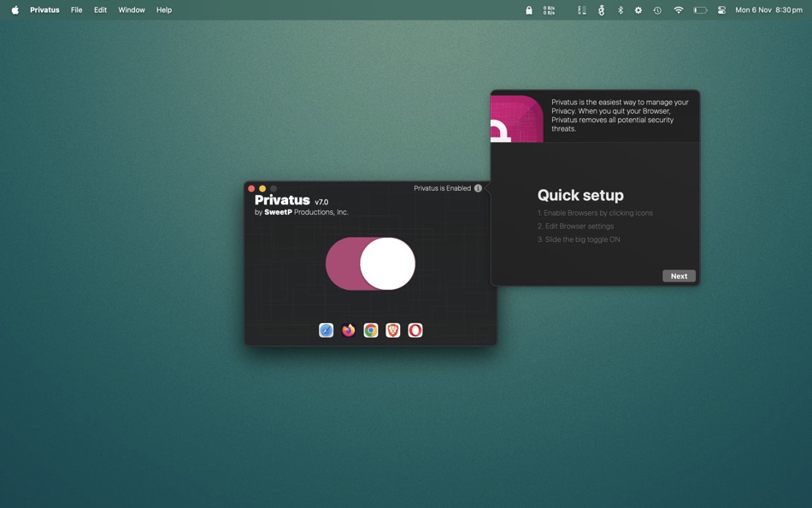
Task: Click "3. Slide the big toggle ON" step
Action: [x=579, y=239]
